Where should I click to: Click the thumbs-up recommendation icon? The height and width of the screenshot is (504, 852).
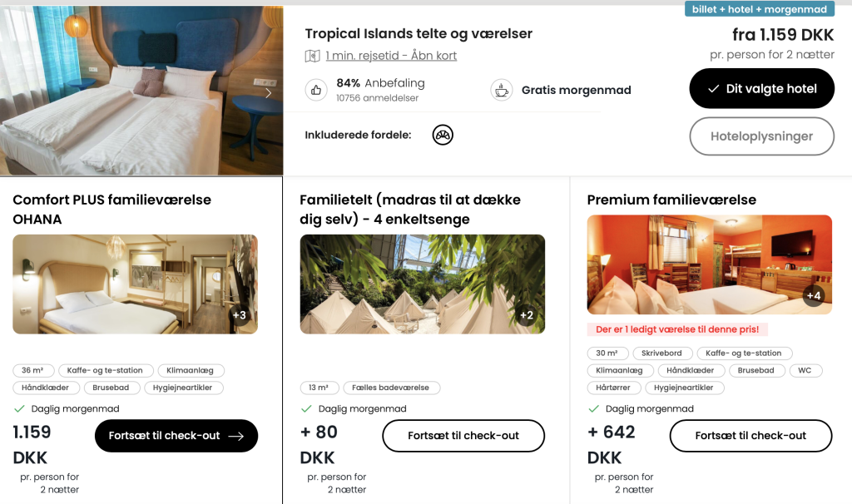pyautogui.click(x=316, y=90)
